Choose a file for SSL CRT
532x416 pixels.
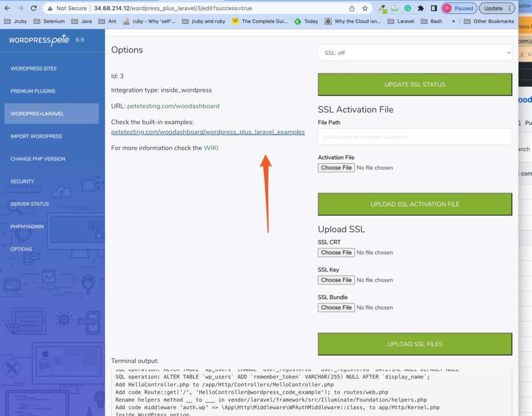coord(336,252)
